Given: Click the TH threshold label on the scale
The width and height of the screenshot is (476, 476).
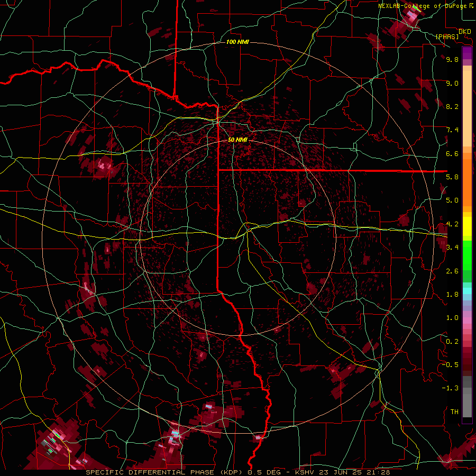Looking at the screenshot, I should [x=454, y=412].
